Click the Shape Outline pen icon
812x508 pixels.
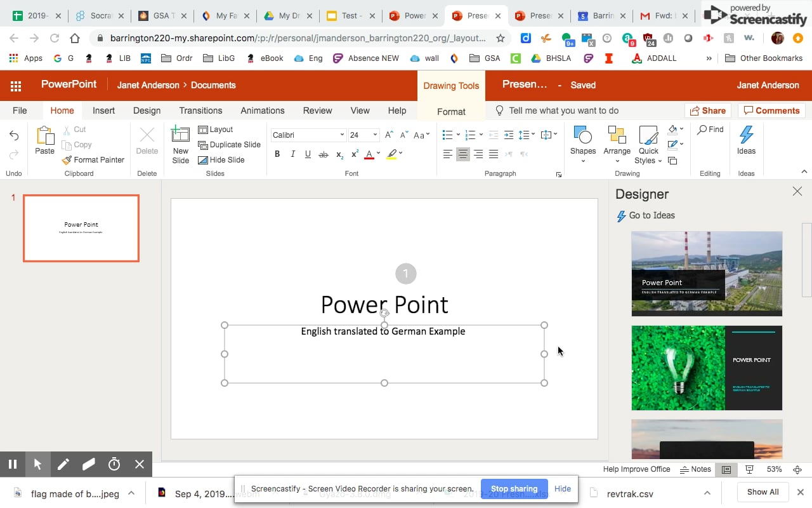click(673, 145)
